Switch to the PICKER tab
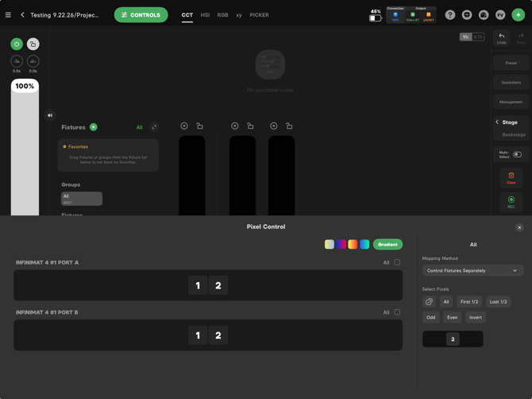 tap(259, 15)
